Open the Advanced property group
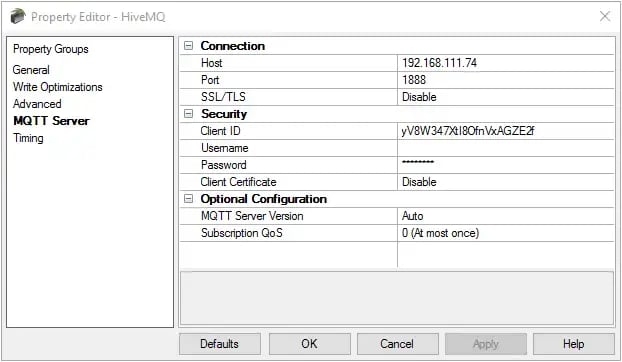 click(x=37, y=104)
